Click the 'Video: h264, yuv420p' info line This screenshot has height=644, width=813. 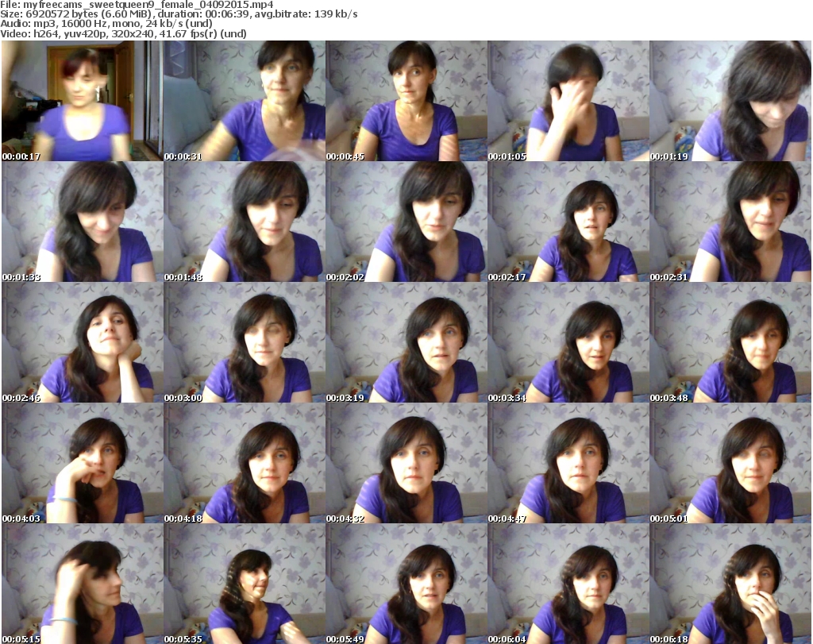click(x=123, y=33)
